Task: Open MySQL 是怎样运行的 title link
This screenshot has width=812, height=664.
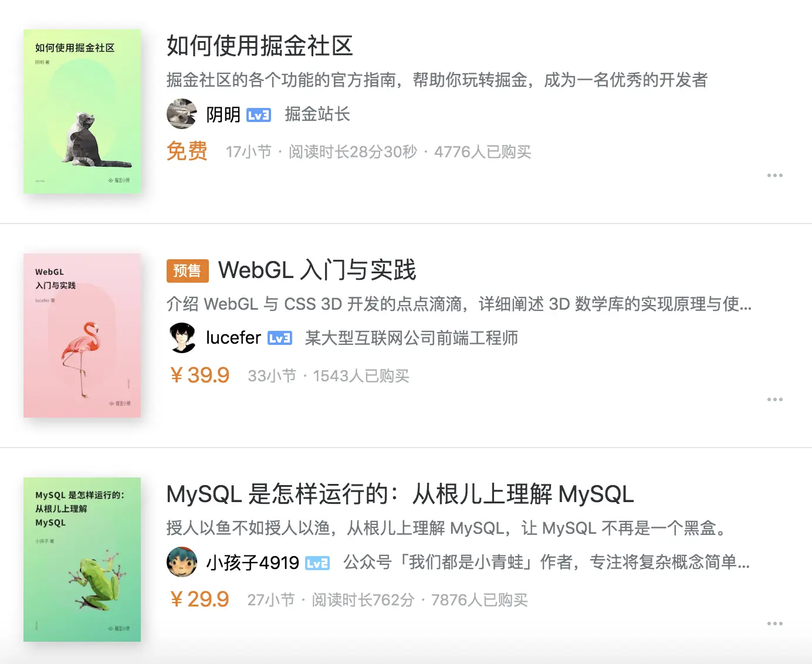Action: pos(400,494)
